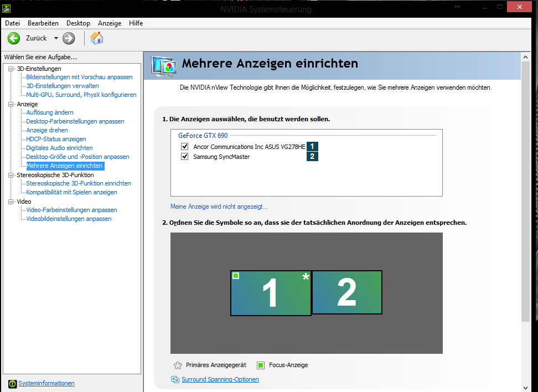Click the number 2 badge beside Samsung SyncMaster
This screenshot has width=538, height=392.
click(312, 157)
